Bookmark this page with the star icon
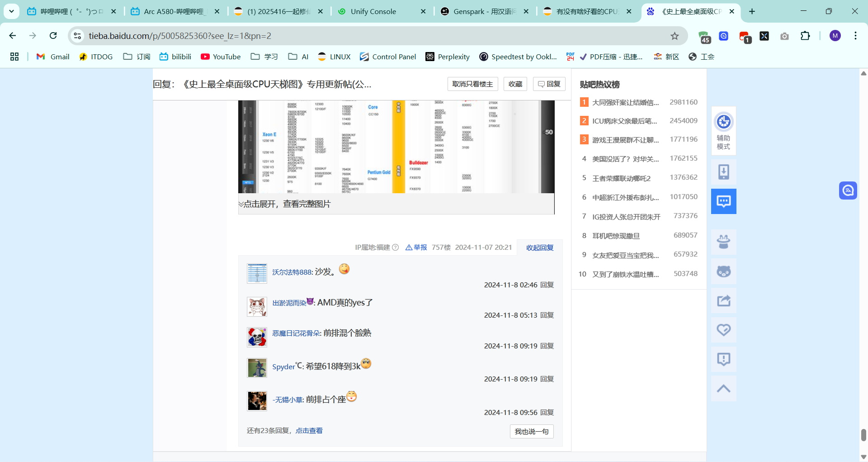The height and width of the screenshot is (462, 868). click(675, 36)
